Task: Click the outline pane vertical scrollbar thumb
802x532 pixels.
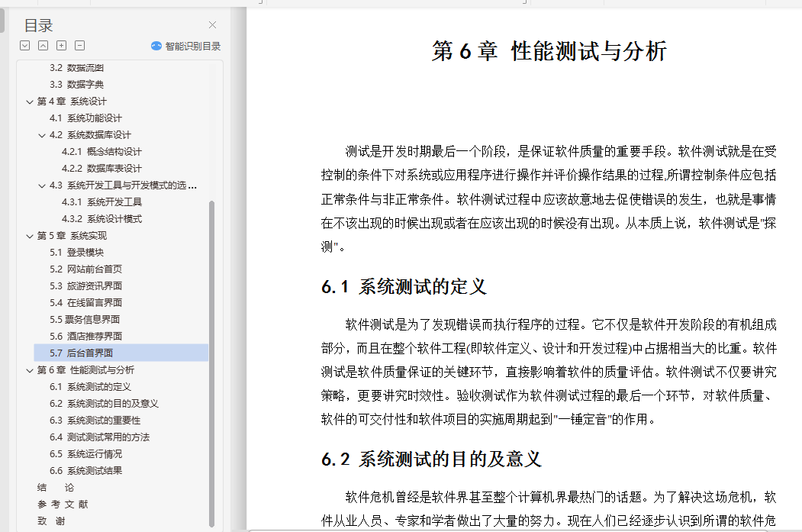Action: (x=211, y=364)
